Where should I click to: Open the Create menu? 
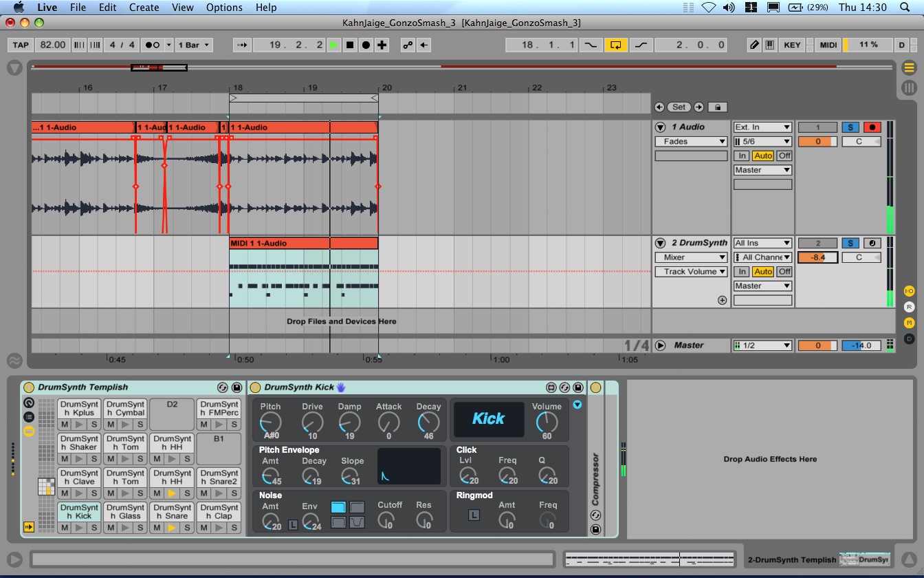[x=144, y=8]
